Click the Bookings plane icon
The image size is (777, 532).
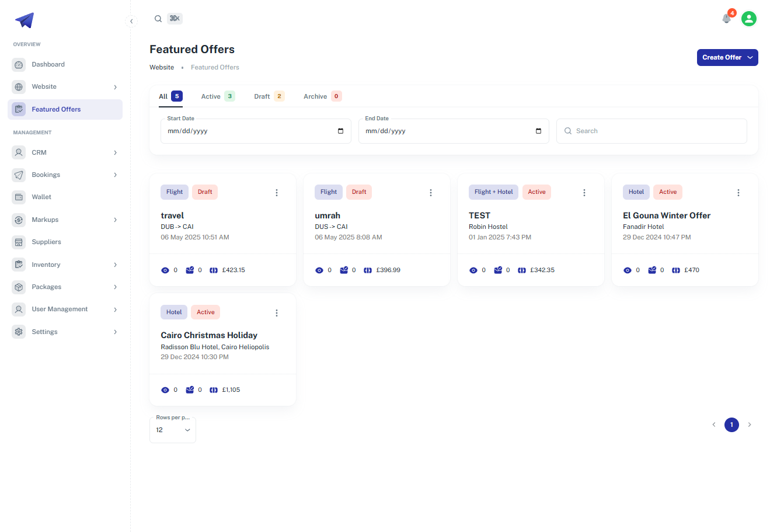coord(19,175)
